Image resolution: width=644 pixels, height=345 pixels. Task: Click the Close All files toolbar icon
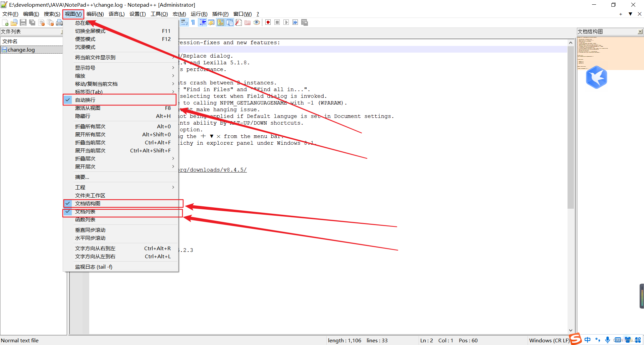(x=51, y=22)
